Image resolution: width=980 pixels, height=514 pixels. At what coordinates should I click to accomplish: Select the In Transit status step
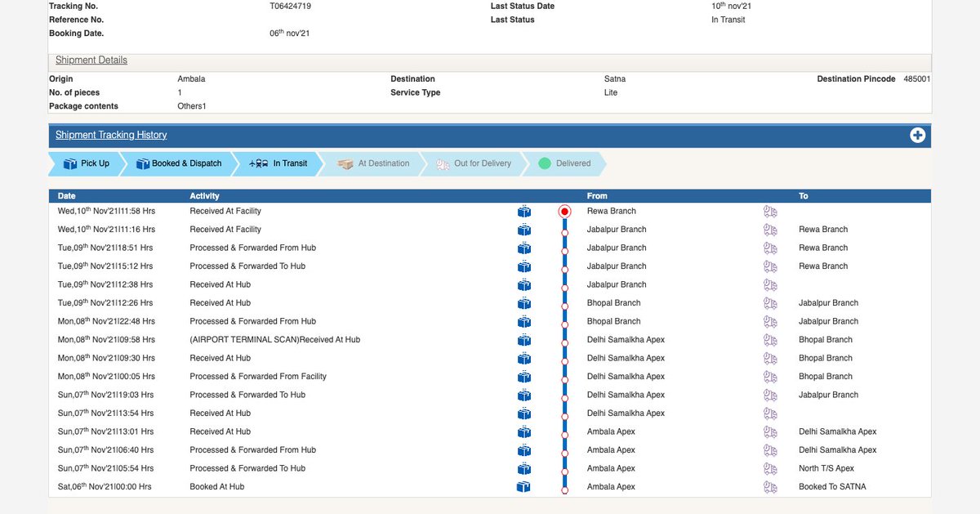pyautogui.click(x=278, y=163)
